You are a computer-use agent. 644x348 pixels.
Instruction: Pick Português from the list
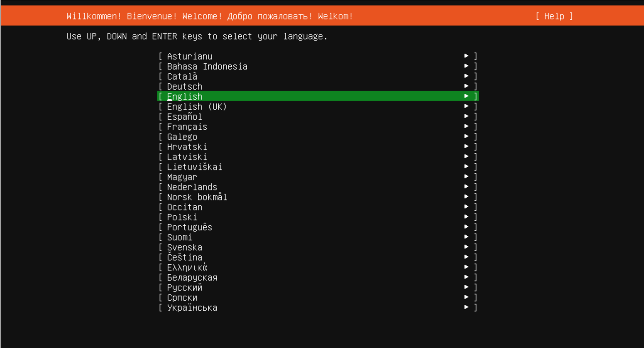[189, 227]
